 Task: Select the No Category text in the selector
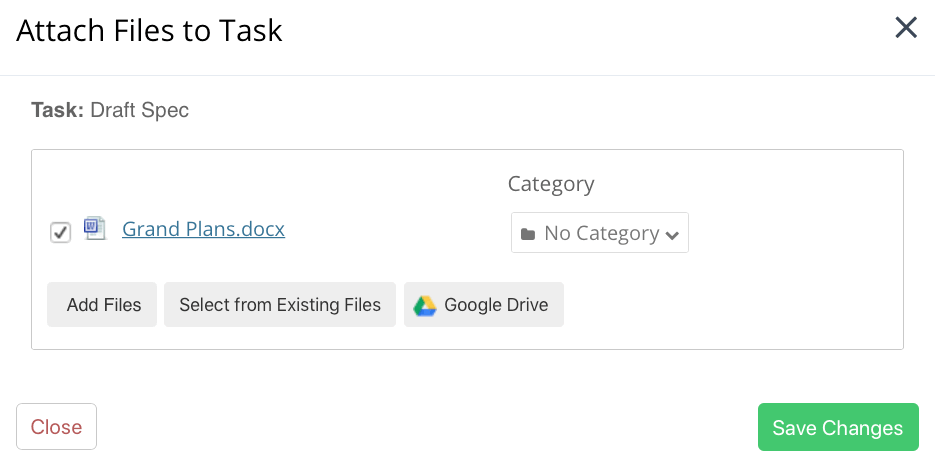(x=602, y=233)
